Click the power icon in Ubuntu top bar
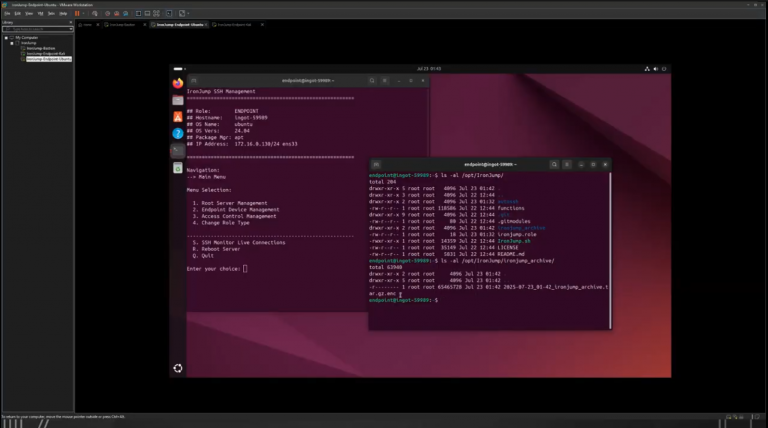 [664, 69]
